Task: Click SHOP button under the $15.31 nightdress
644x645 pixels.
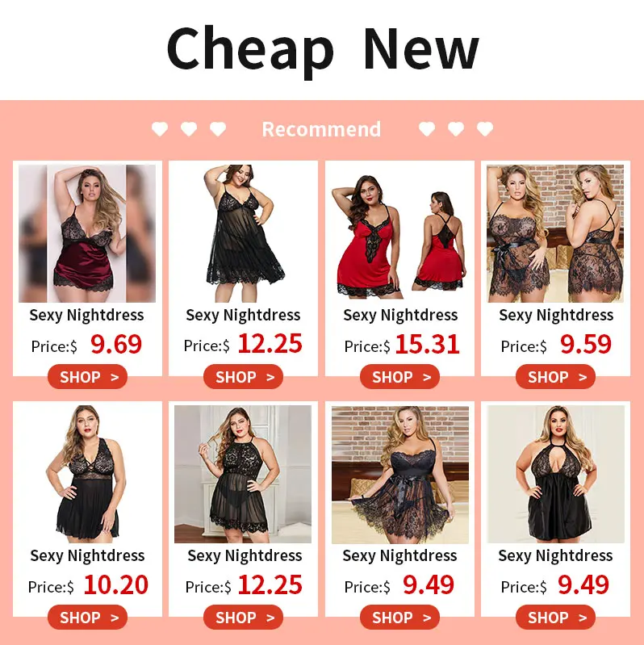Action: click(x=399, y=376)
